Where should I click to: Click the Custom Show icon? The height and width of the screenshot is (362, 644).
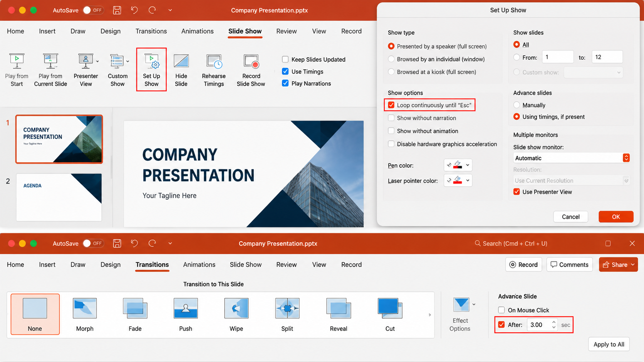117,62
